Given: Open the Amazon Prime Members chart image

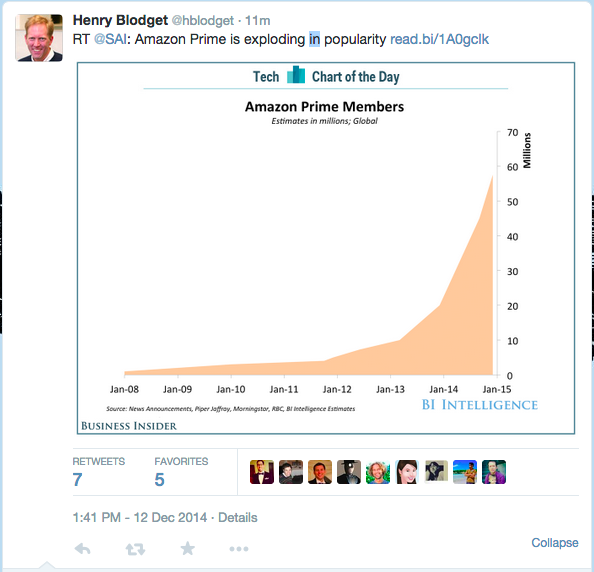Looking at the screenshot, I should click(x=326, y=248).
